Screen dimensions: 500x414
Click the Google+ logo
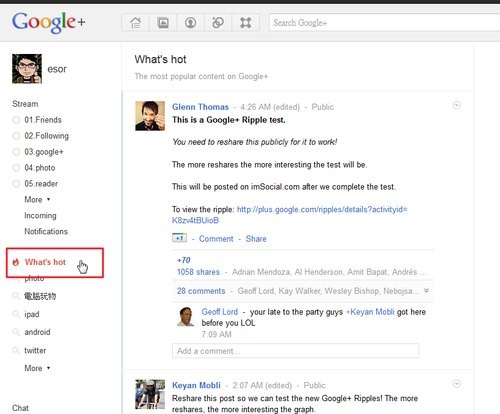click(49, 22)
